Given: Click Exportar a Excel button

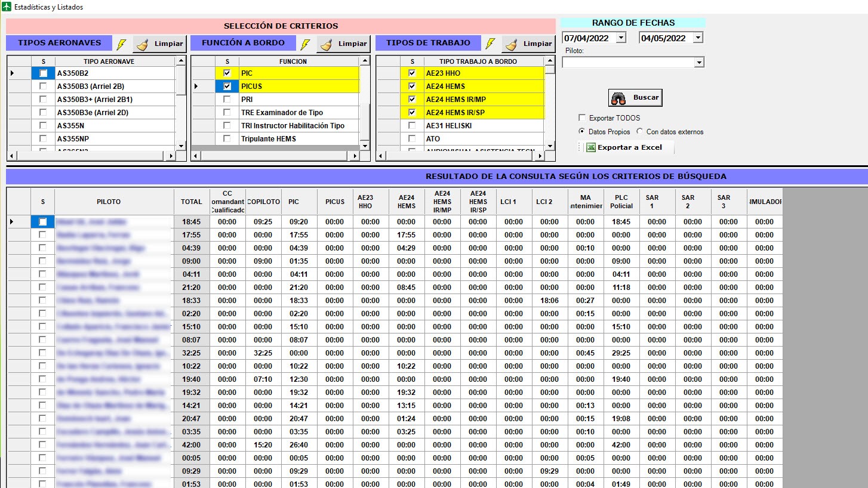Looking at the screenshot, I should [624, 147].
